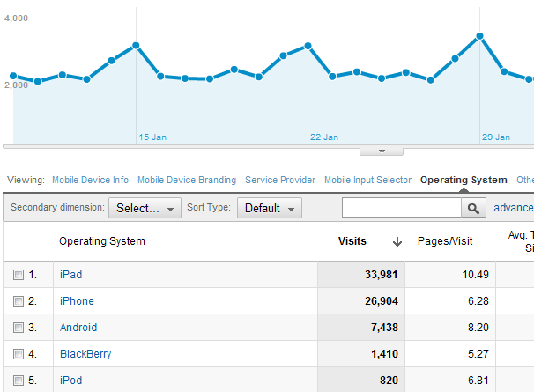Open the BlackBerry operating system link
534x392 pixels.
[x=85, y=354]
